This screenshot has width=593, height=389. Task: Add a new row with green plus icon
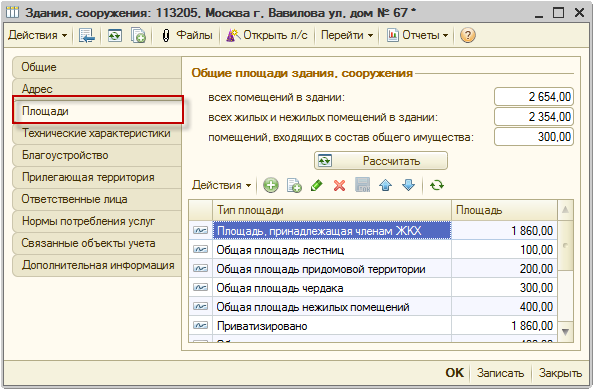click(271, 185)
